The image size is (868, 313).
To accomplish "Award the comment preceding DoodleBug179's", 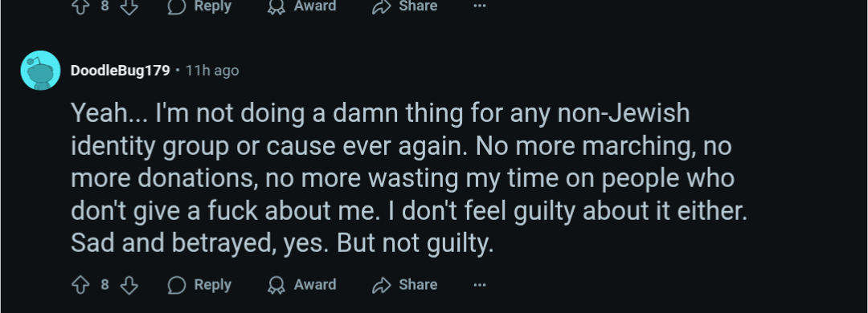I will pyautogui.click(x=301, y=6).
